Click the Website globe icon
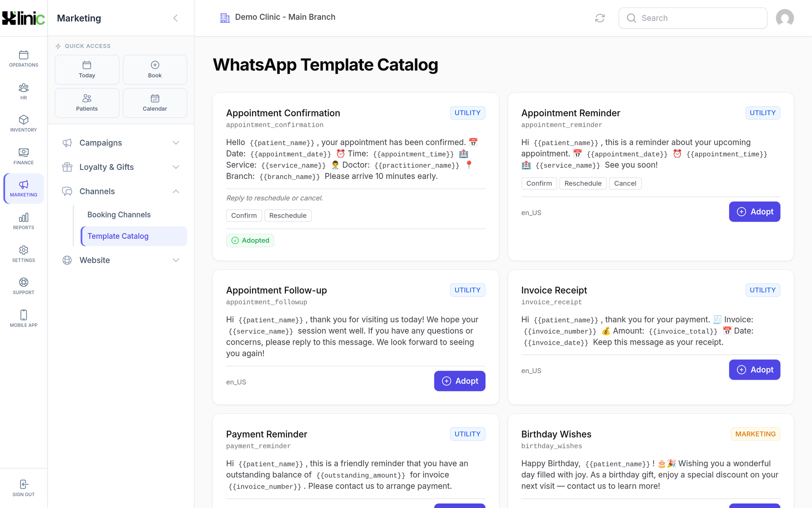Screen dimensions: 812x508 67,260
